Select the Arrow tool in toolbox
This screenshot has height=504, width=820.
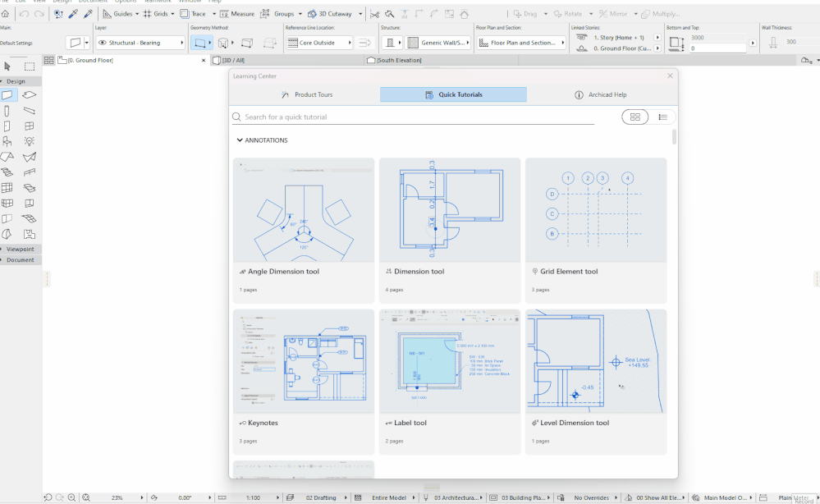tap(7, 66)
